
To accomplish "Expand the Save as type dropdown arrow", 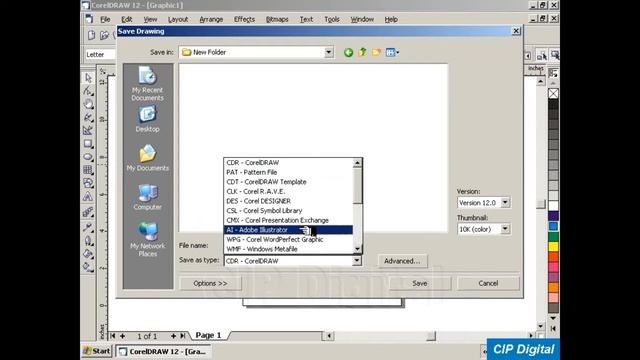I will 357,261.
